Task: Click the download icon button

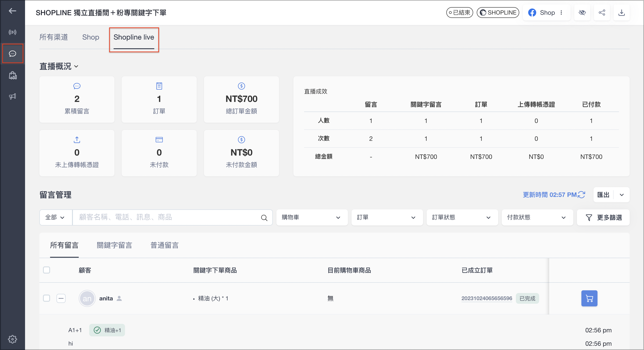Action: [621, 13]
